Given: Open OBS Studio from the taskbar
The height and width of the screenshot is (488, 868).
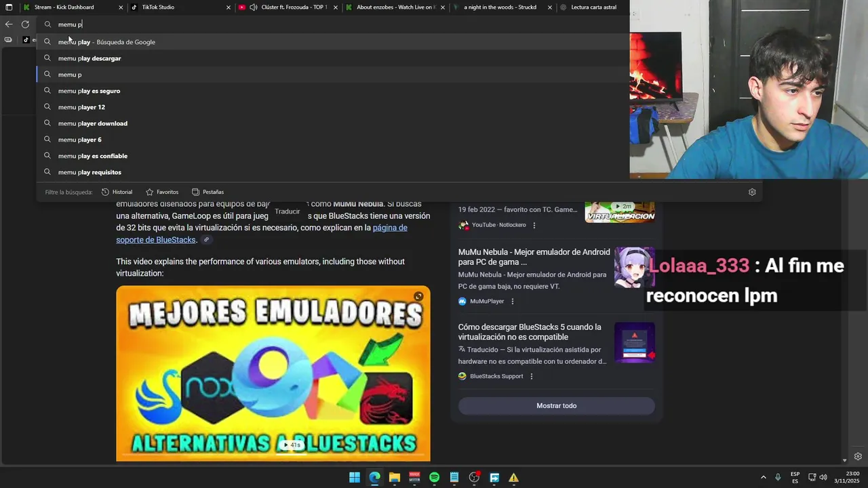Looking at the screenshot, I should tap(474, 477).
